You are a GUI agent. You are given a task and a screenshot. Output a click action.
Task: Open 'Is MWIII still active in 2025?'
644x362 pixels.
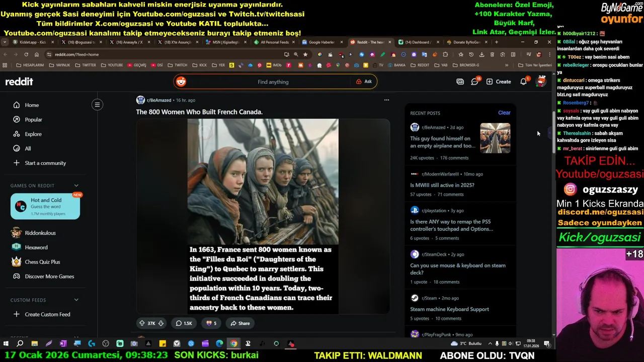[442, 185]
